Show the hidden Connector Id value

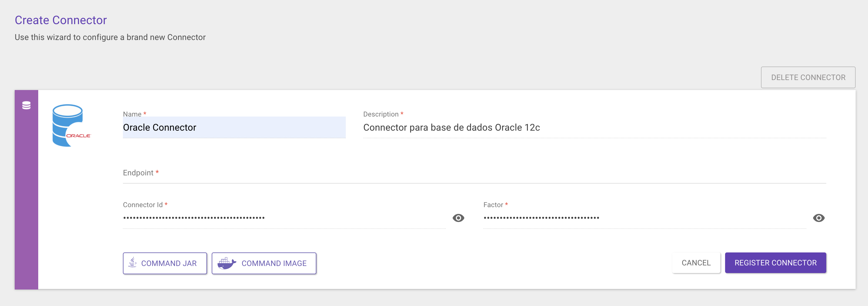458,218
